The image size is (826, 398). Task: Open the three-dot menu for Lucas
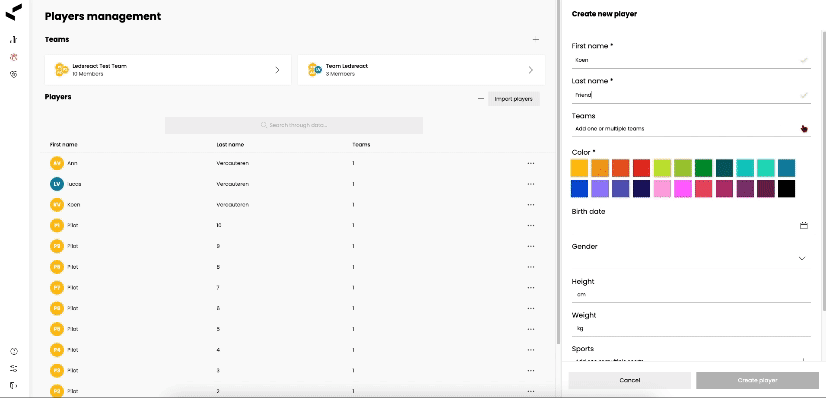pos(530,184)
